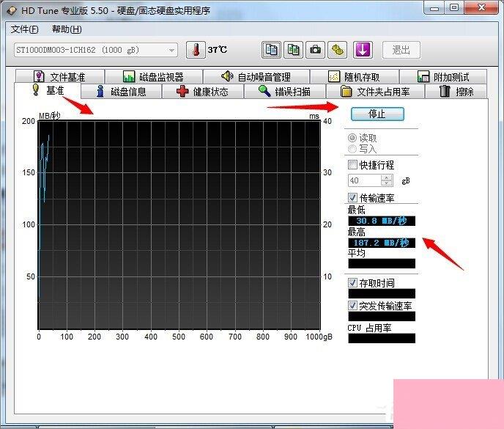The height and width of the screenshot is (429, 504).
Task: Decrease short stroke value with down arrow
Action: [x=387, y=183]
